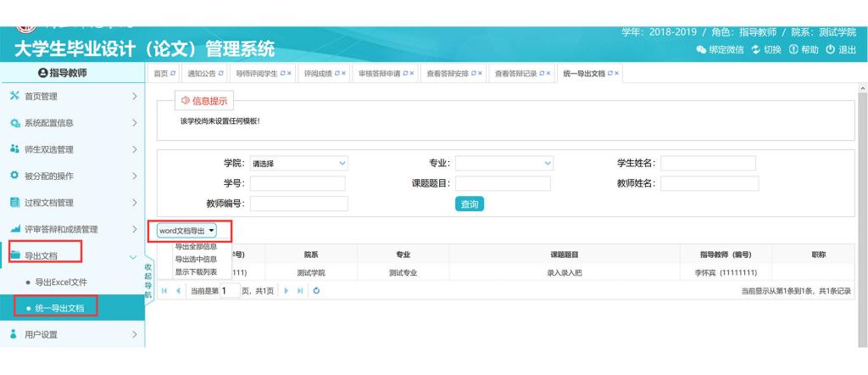The height and width of the screenshot is (375, 868).
Task: Click the 查询 search button
Action: point(469,204)
